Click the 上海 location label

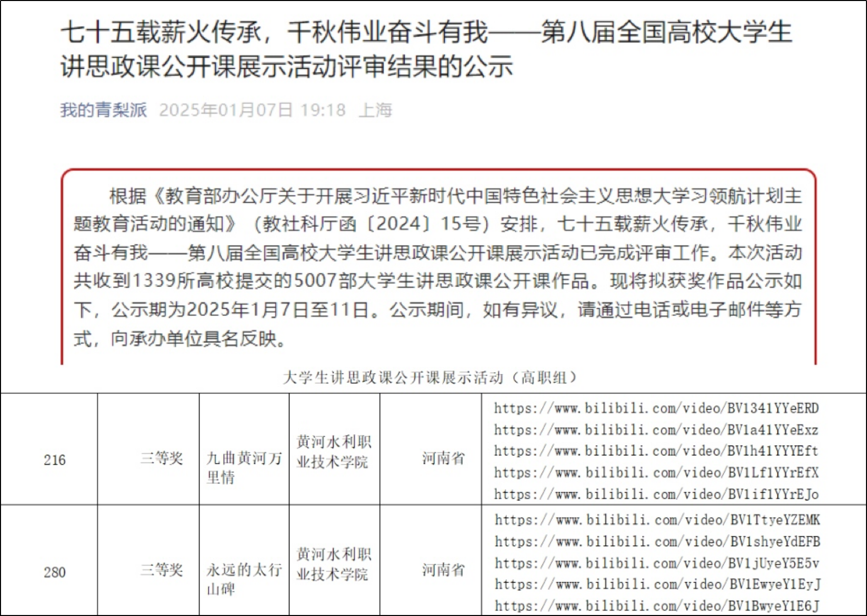click(x=375, y=110)
